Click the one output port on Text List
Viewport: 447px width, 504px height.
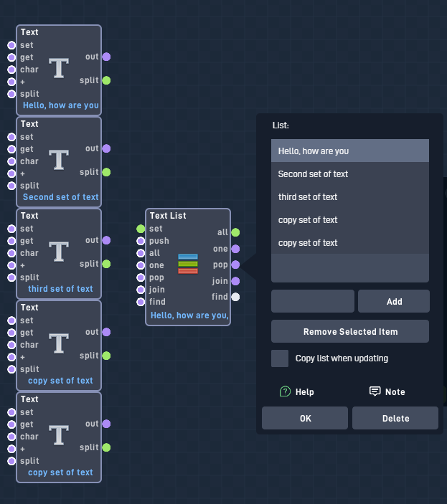[235, 249]
